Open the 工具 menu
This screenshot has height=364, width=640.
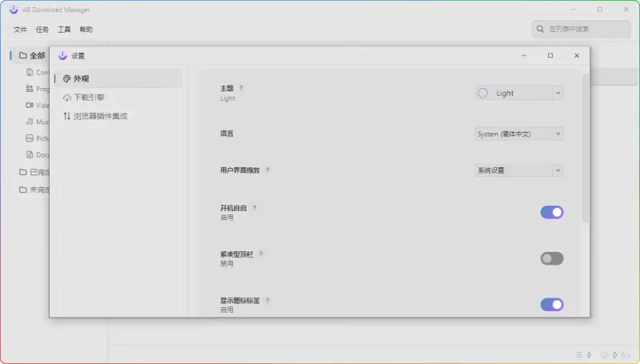[x=64, y=30]
